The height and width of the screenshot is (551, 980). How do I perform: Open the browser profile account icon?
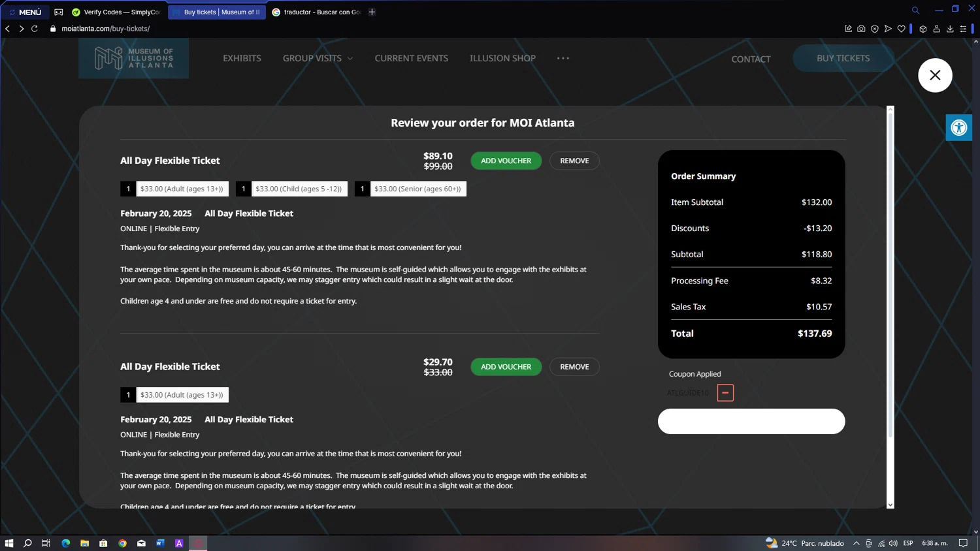936,29
